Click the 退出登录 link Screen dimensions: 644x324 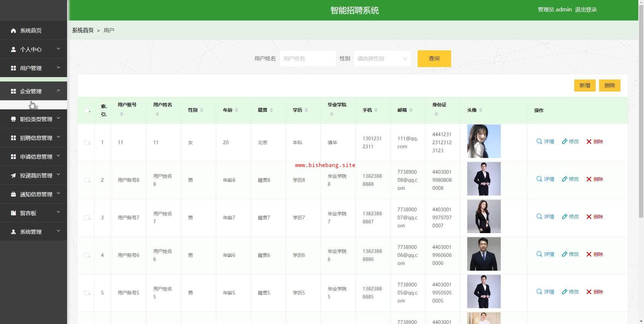586,10
